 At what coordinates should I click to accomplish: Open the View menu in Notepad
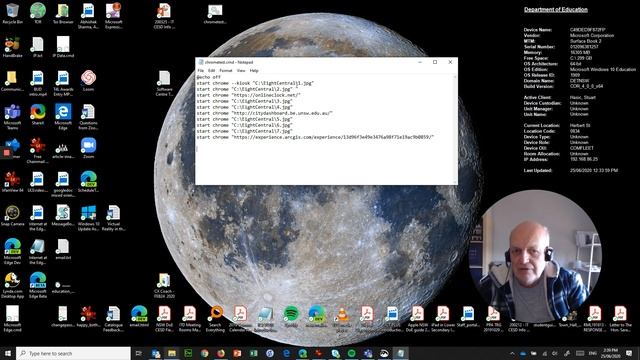[x=241, y=71]
